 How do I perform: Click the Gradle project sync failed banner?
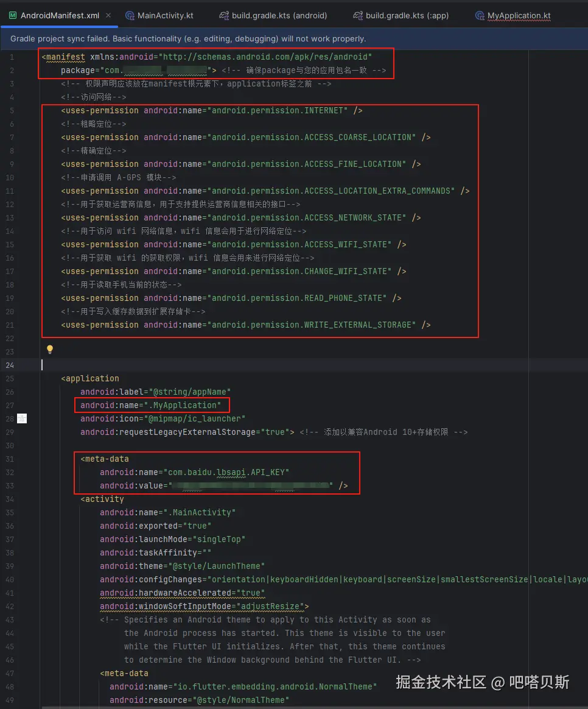[294, 38]
